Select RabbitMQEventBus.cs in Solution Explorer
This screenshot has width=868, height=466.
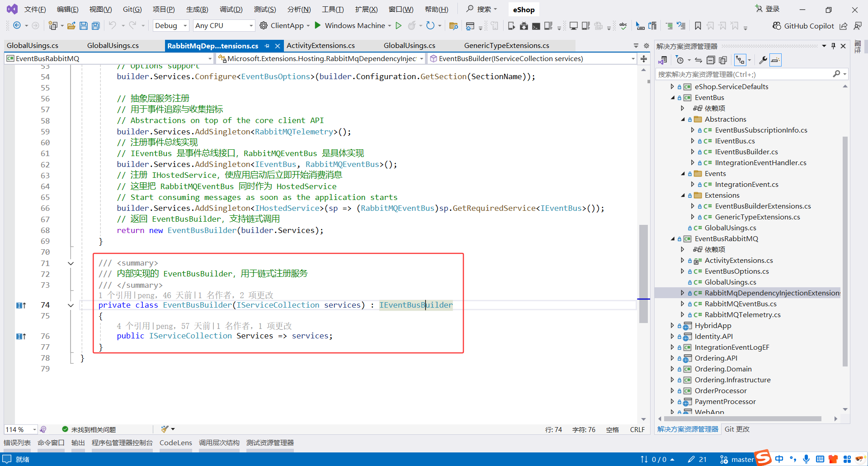(741, 304)
